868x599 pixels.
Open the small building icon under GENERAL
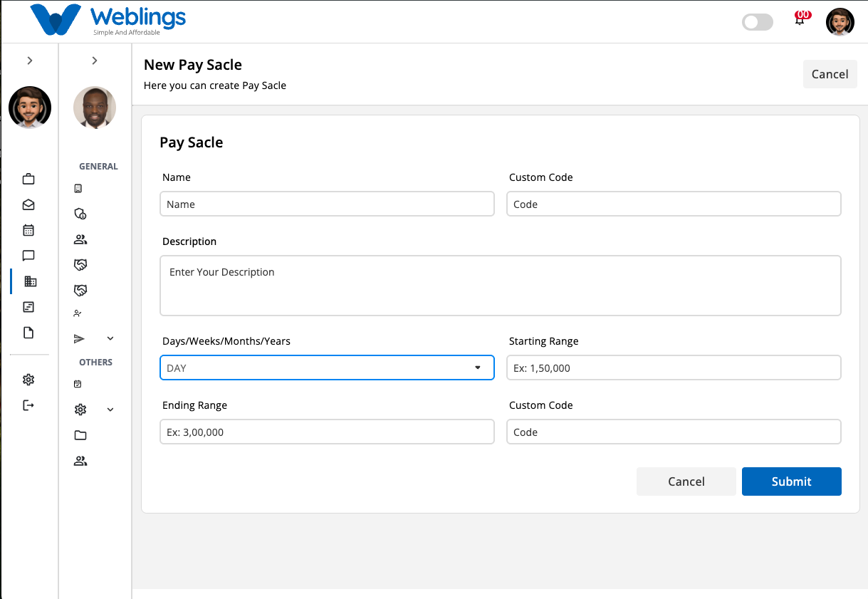point(78,189)
